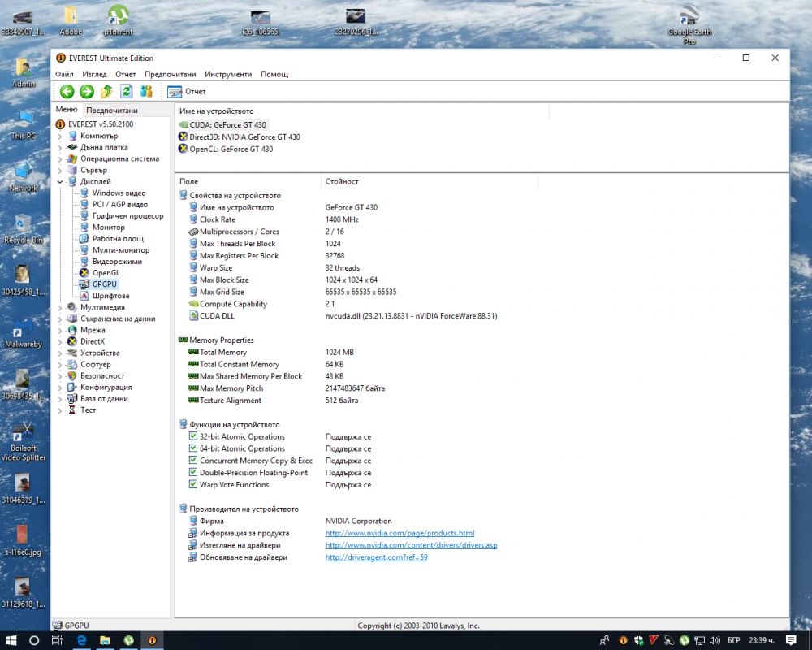Launch Edge browser from taskbar
Image resolution: width=812 pixels, height=650 pixels.
click(81, 641)
